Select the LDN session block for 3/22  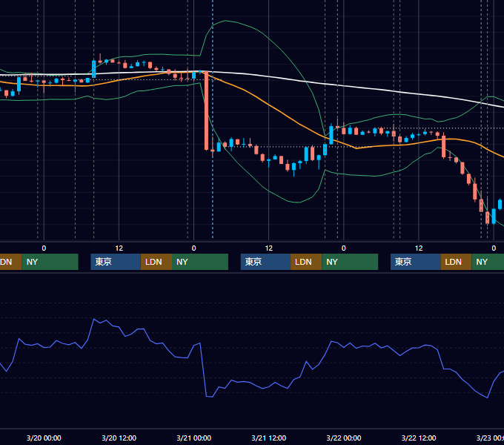pos(456,262)
